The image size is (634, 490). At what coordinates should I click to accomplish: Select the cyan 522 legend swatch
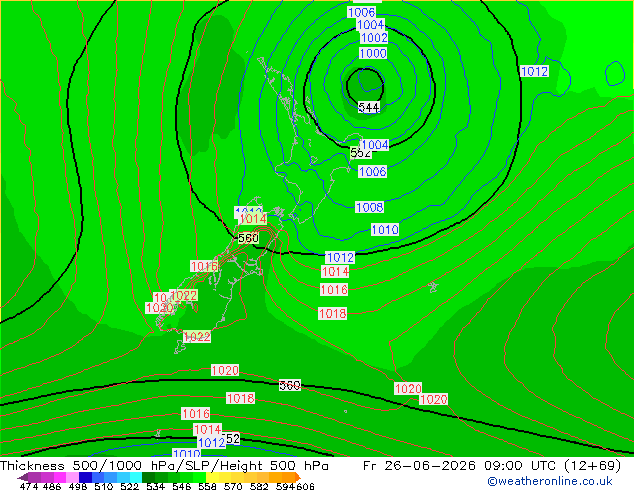pos(135,477)
